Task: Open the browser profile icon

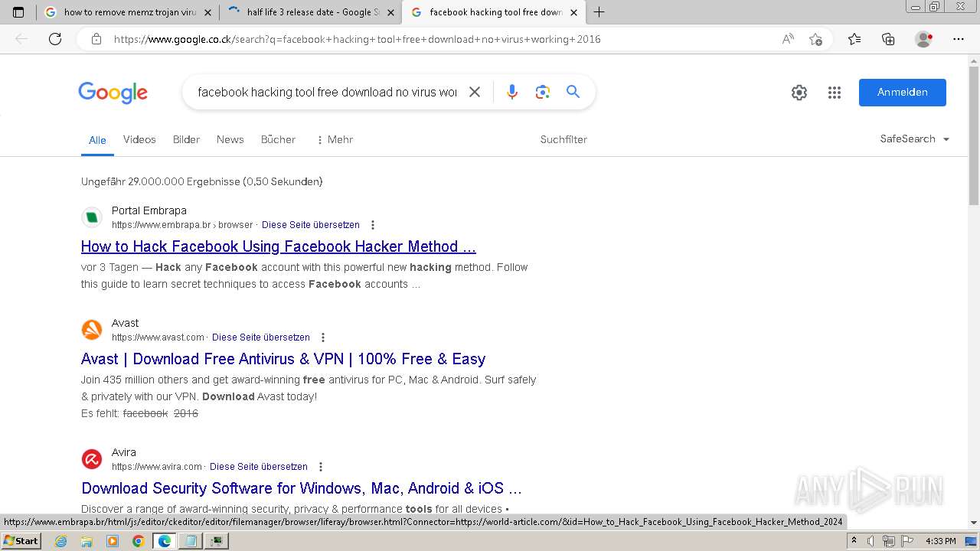Action: click(x=924, y=39)
